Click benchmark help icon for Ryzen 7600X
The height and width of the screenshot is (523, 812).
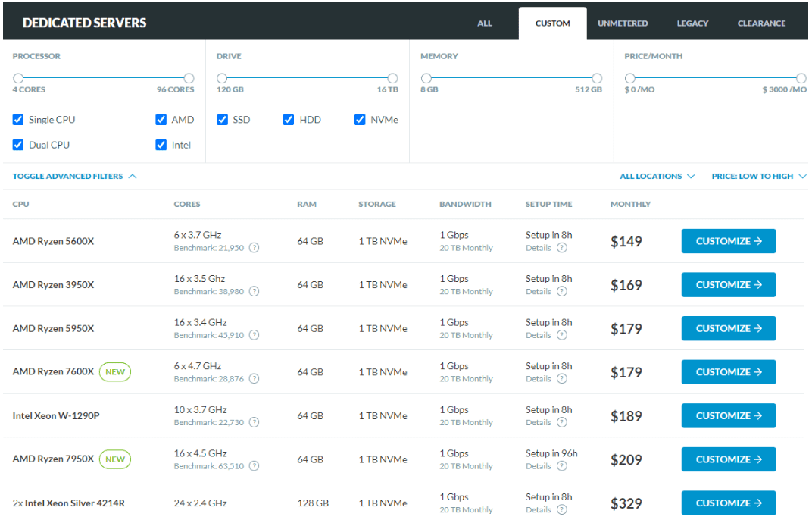[x=254, y=378]
